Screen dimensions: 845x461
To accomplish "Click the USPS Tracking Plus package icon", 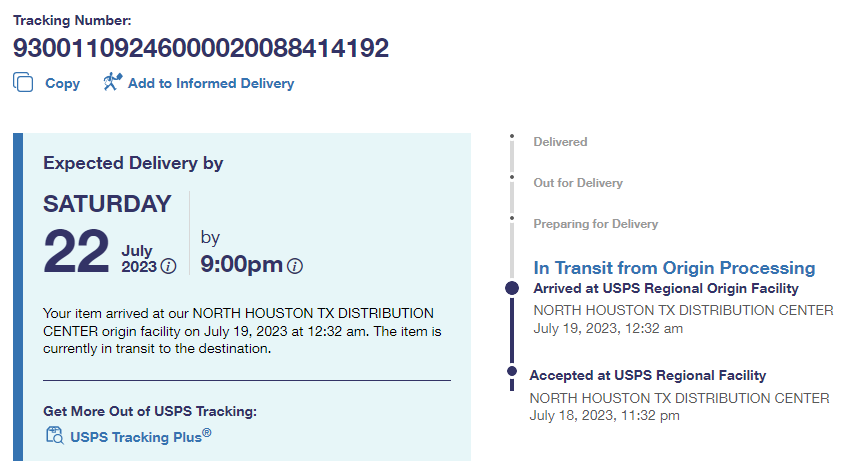I will click(54, 435).
